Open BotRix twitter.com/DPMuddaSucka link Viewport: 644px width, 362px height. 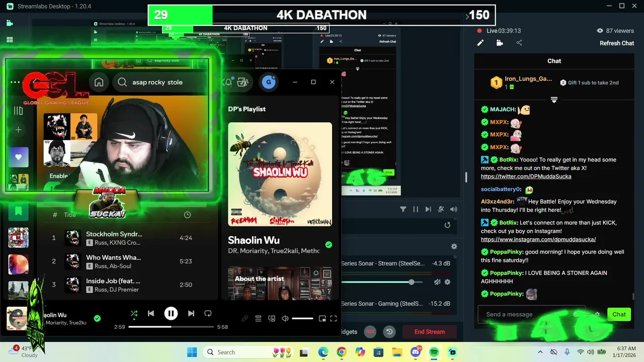[x=526, y=176]
